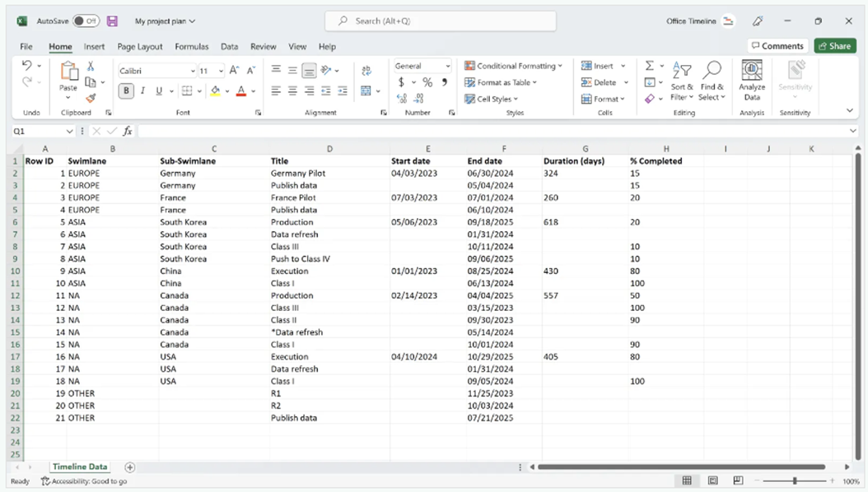Decrease font size with smaller A

251,71
